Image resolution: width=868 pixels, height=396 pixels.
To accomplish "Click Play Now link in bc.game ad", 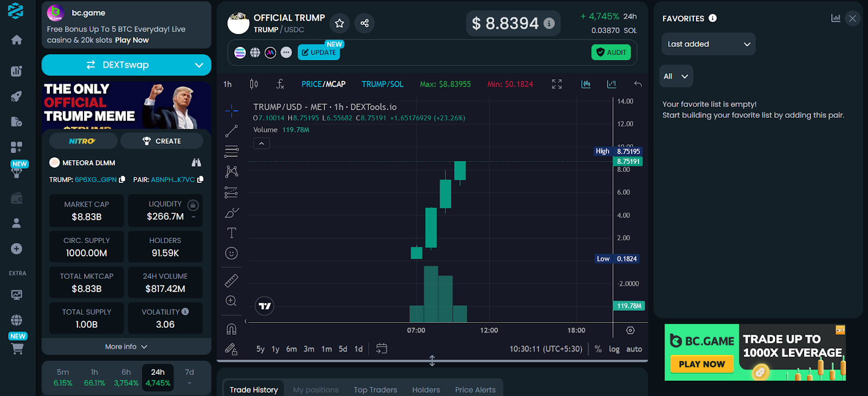I will (132, 40).
